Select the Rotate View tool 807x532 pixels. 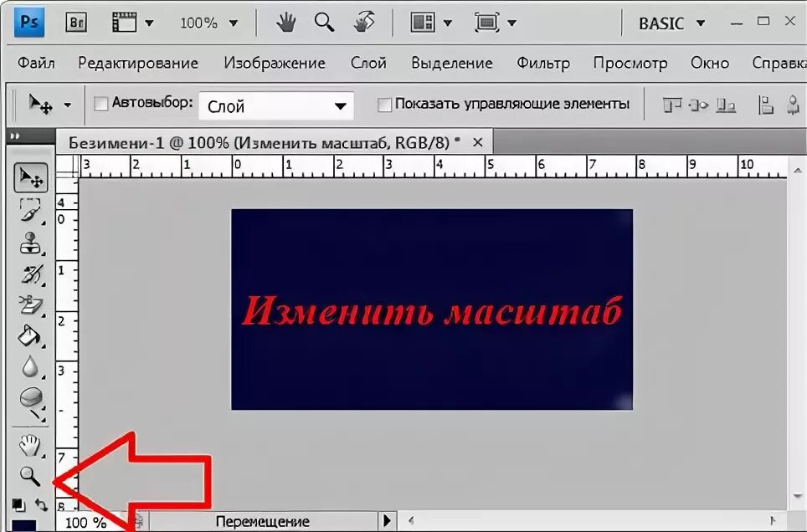pyautogui.click(x=364, y=23)
